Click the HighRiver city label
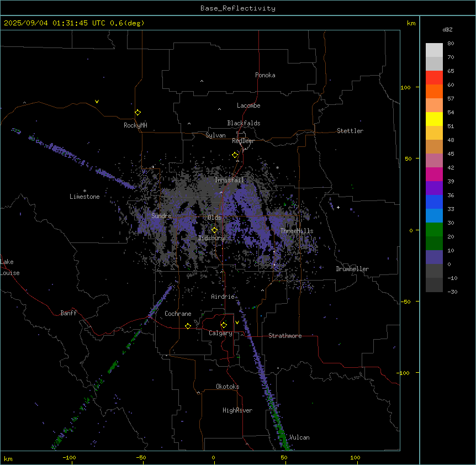This screenshot has height=465, width=476. point(237,410)
